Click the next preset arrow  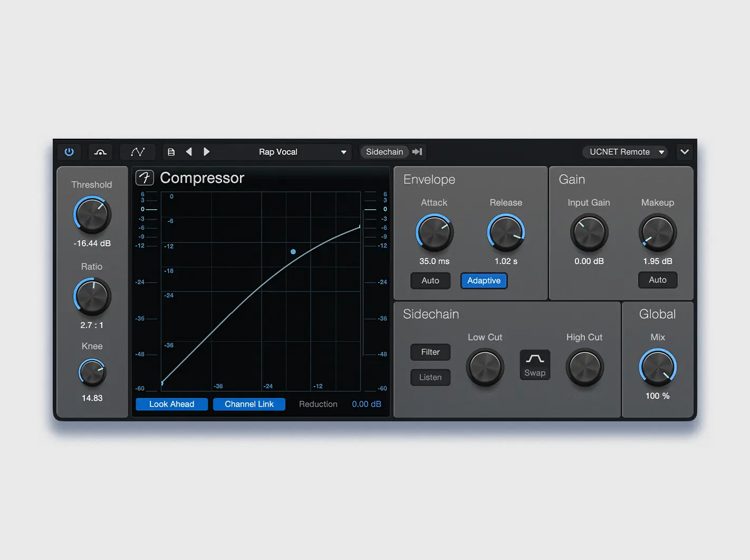(x=206, y=151)
